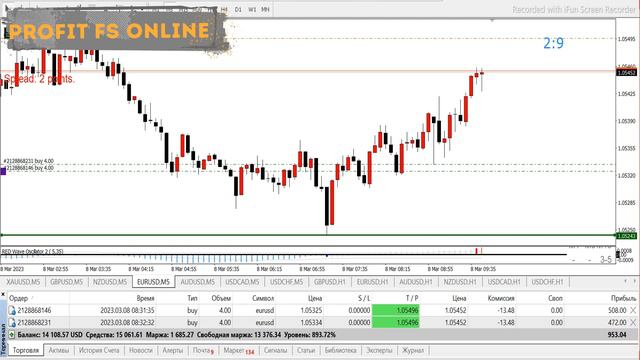Sort by the Объем column header
Screen dimensions: 640x360
click(221, 298)
